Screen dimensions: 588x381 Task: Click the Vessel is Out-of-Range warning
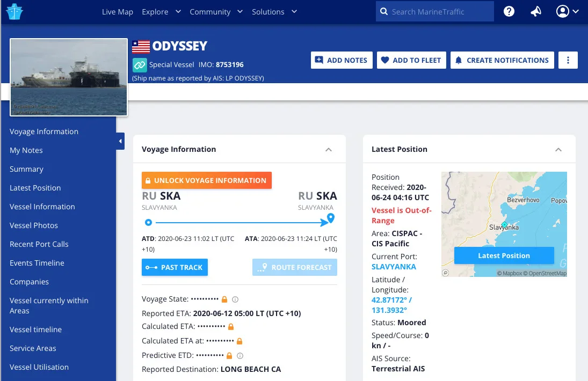click(x=401, y=215)
